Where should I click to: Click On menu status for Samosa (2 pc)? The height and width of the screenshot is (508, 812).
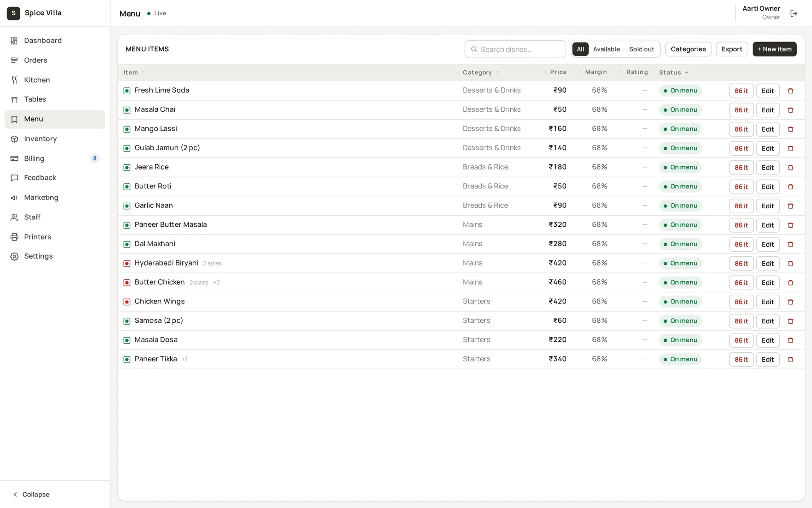pyautogui.click(x=680, y=321)
